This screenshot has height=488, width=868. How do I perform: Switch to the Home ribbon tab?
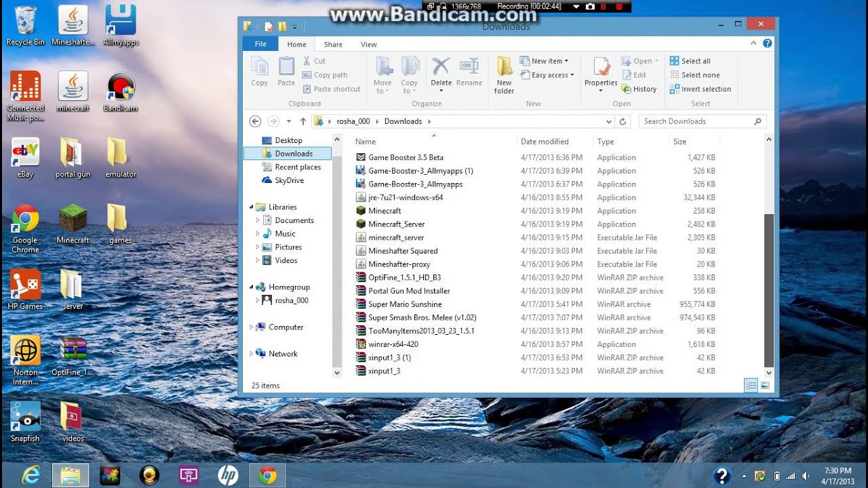click(x=296, y=44)
